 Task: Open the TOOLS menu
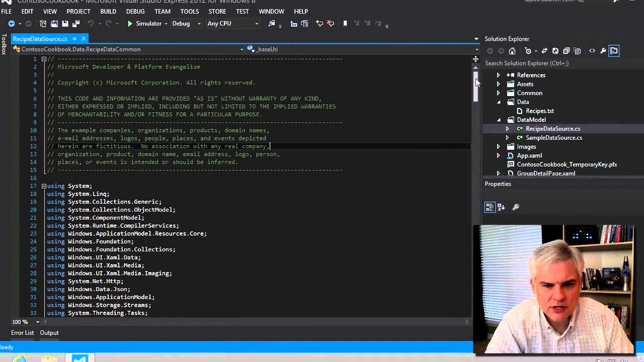click(190, 11)
